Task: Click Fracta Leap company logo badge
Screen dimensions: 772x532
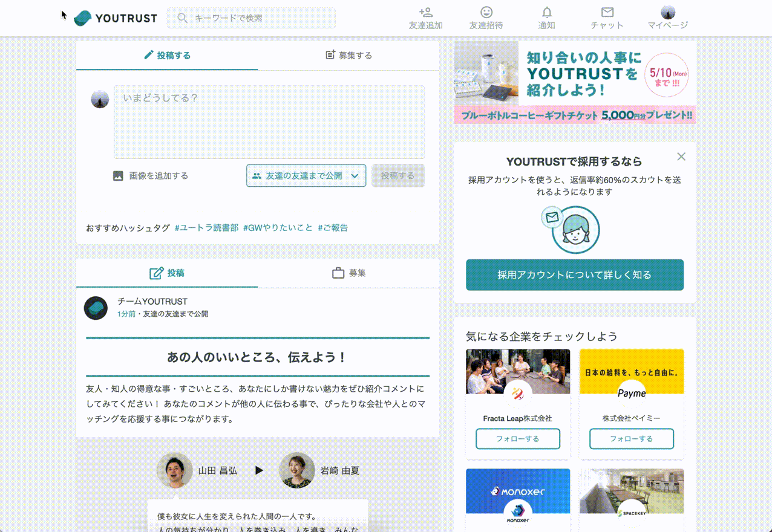Action: tap(517, 394)
